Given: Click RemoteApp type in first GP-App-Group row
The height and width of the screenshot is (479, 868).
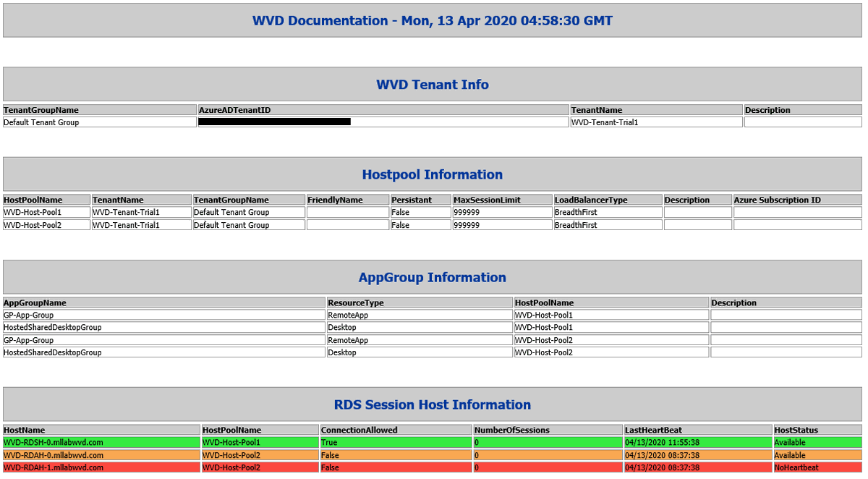Looking at the screenshot, I should click(x=420, y=315).
